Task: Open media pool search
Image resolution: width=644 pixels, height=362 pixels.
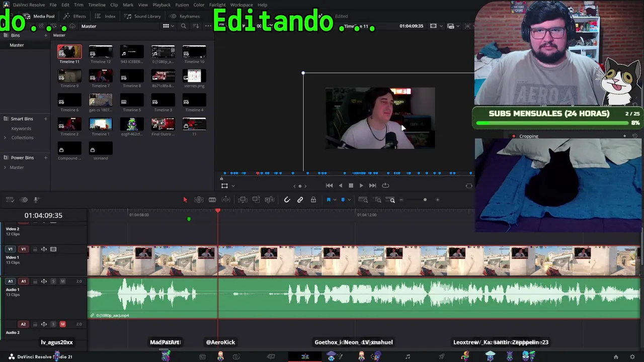Action: 184,26
